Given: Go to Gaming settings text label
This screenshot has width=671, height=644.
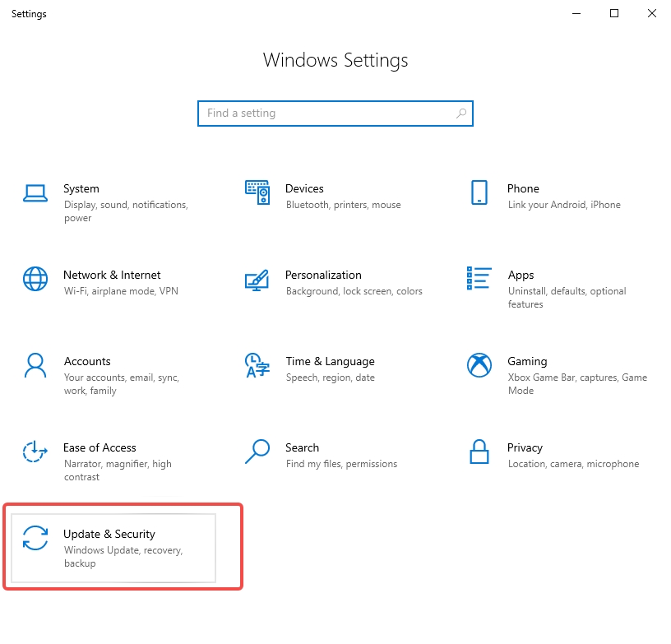Looking at the screenshot, I should point(527,362).
